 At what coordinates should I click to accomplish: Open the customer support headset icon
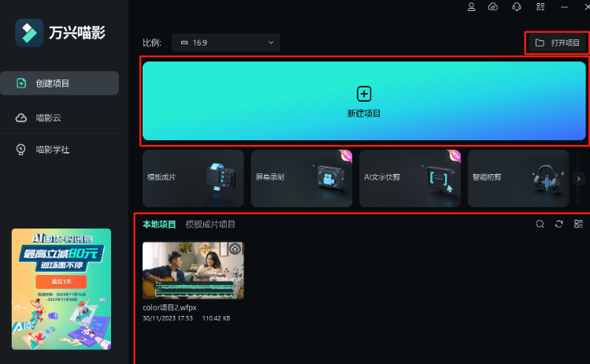pos(517,7)
